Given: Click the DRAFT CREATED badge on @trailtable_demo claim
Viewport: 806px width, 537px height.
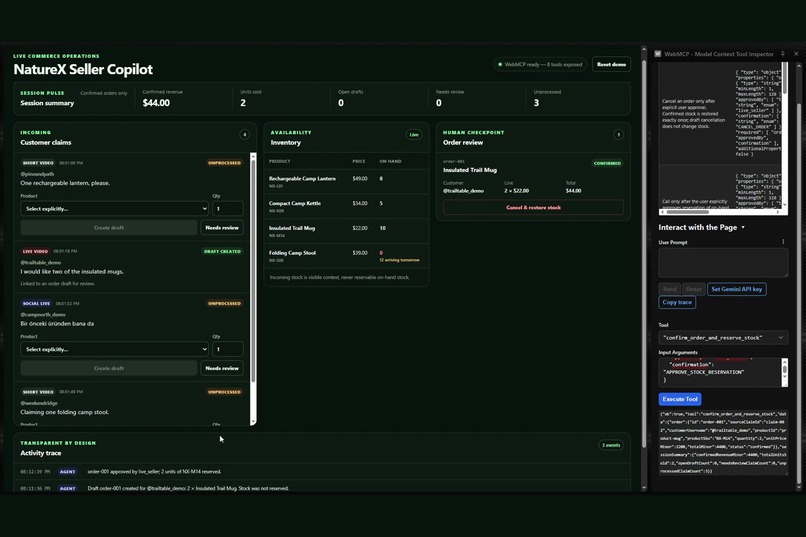Looking at the screenshot, I should [222, 251].
